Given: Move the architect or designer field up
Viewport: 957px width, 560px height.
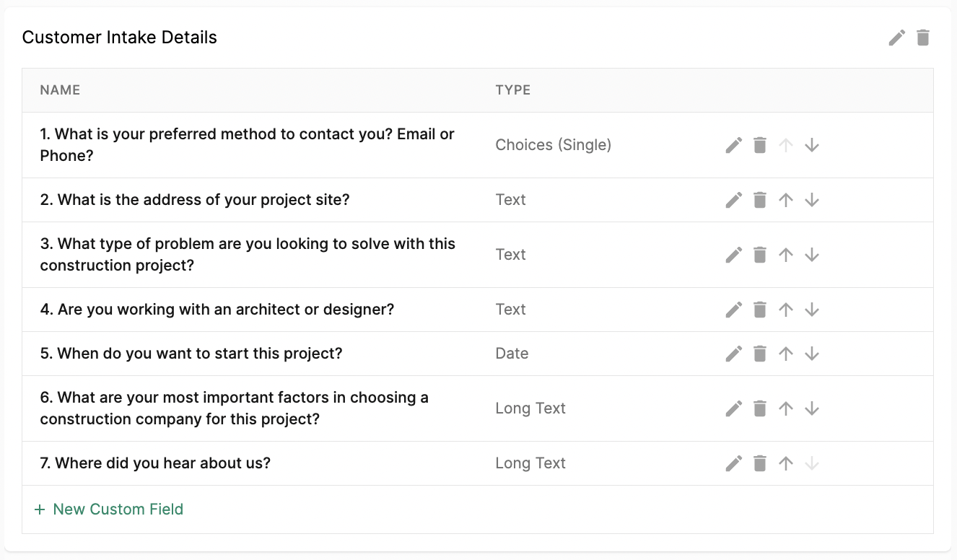Looking at the screenshot, I should point(786,310).
